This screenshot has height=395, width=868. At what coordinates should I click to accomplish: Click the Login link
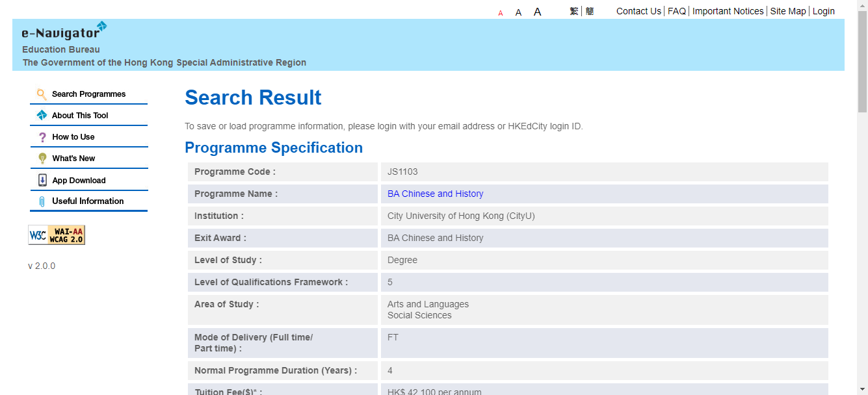(824, 11)
